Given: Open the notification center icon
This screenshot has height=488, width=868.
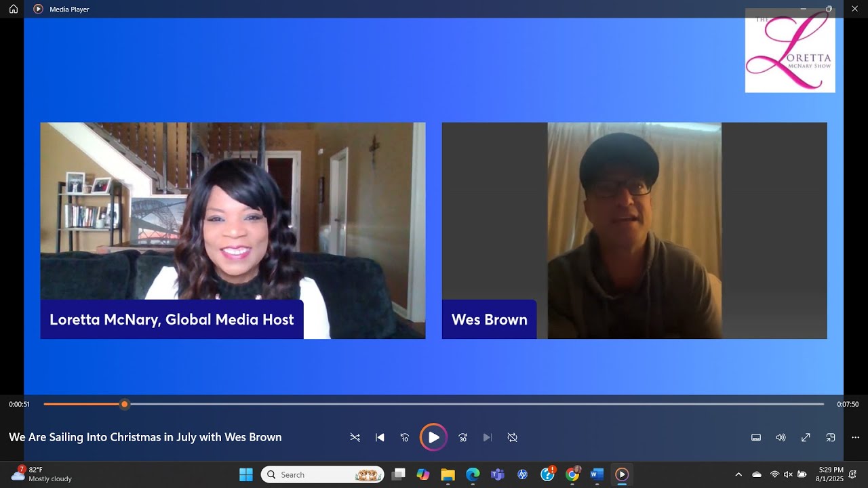Looking at the screenshot, I should coord(852,474).
